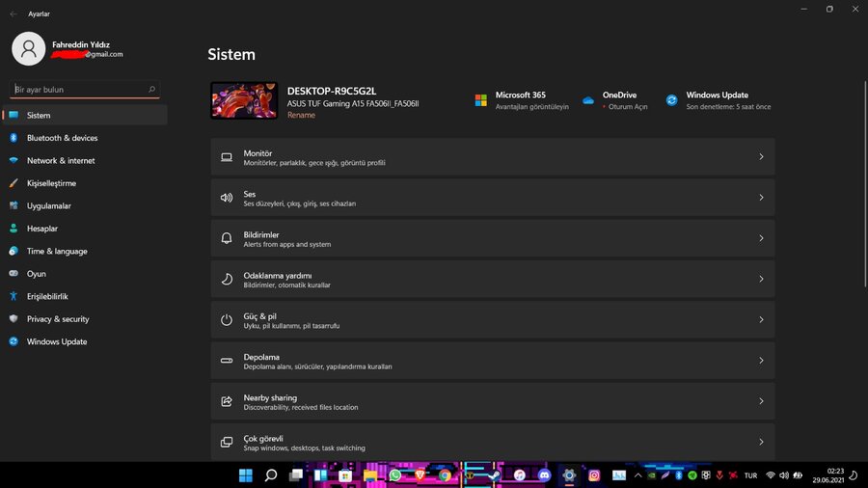Expand the Ses sound settings row
Screen dimensions: 868x488
[492, 198]
